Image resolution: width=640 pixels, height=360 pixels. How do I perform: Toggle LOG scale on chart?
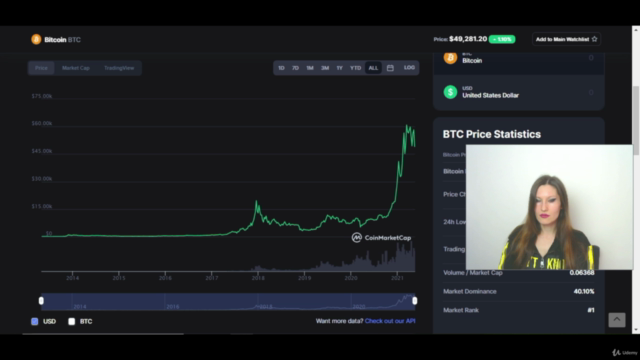409,68
